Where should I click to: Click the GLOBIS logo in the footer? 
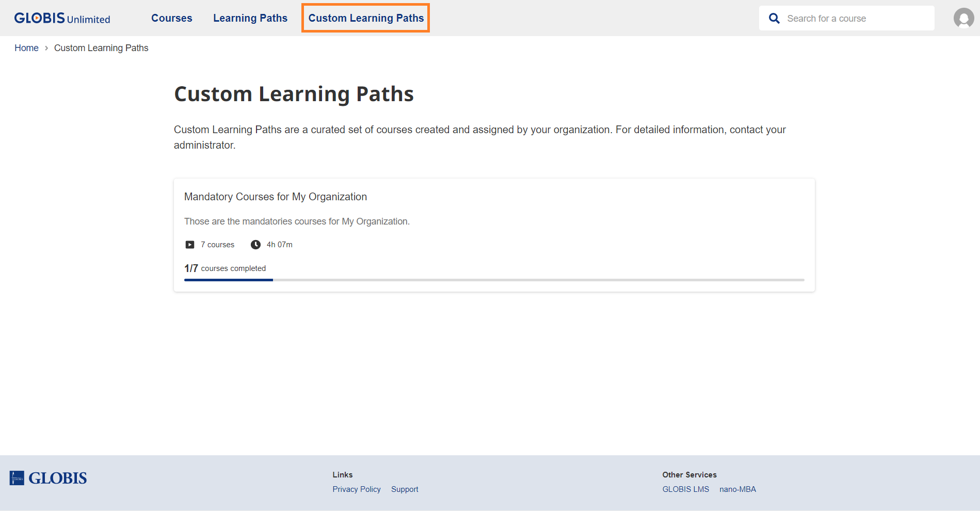click(47, 477)
